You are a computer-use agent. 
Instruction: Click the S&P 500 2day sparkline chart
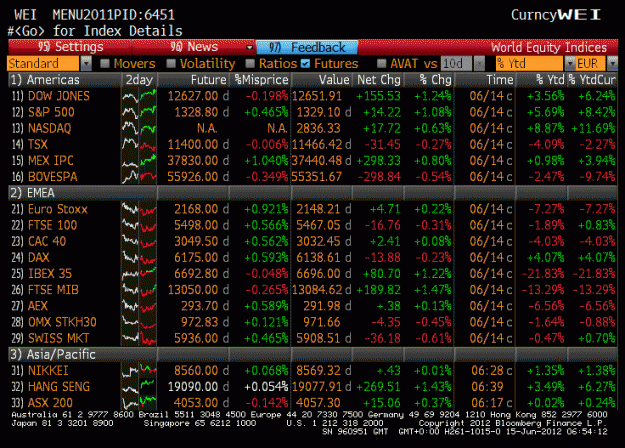139,112
